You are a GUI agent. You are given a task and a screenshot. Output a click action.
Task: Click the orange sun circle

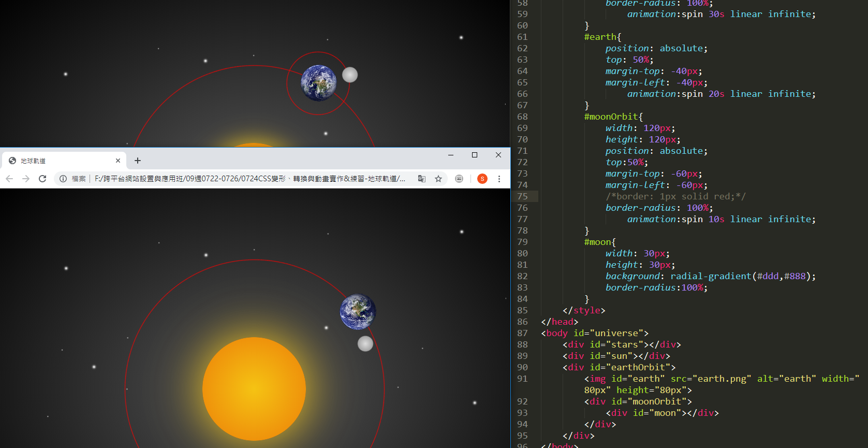pyautogui.click(x=254, y=389)
